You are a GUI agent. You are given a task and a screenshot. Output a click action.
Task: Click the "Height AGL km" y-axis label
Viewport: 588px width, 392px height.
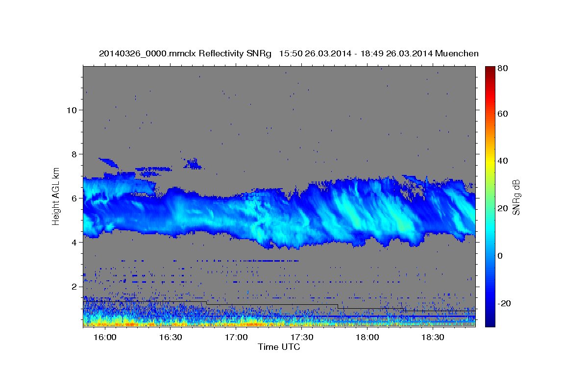[x=56, y=196]
